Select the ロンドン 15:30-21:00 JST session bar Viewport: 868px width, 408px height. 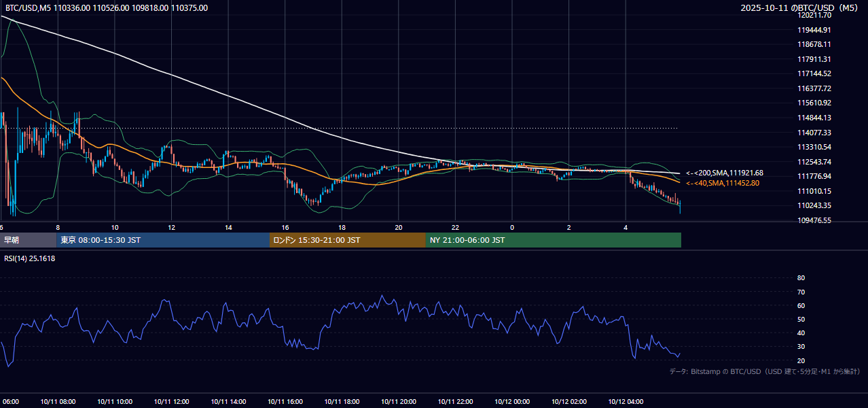(x=348, y=240)
